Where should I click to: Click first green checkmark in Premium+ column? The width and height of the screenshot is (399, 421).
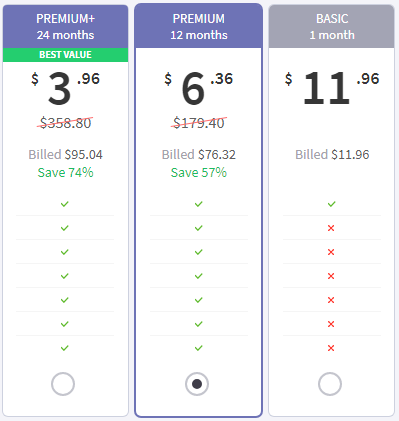pyautogui.click(x=65, y=204)
